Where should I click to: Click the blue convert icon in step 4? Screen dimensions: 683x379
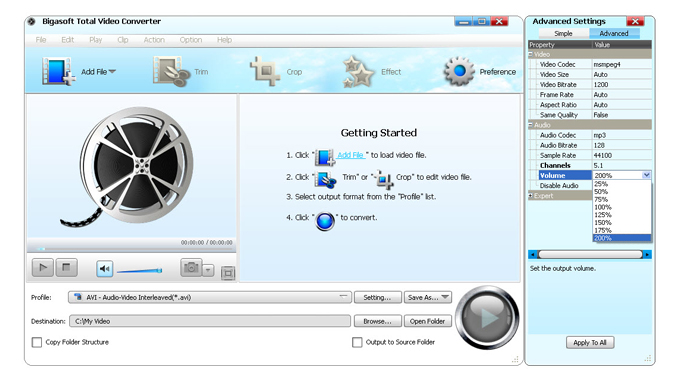click(x=325, y=221)
